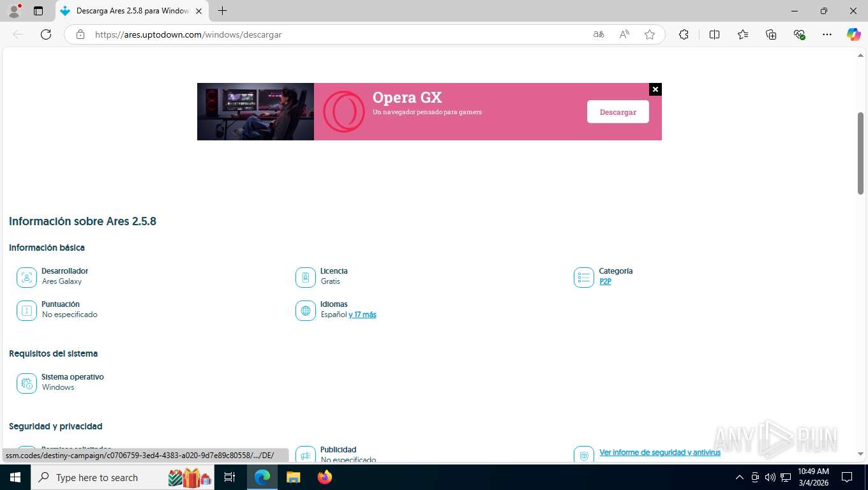The width and height of the screenshot is (868, 490).
Task: Close the Opera GX ad banner
Action: coord(655,89)
